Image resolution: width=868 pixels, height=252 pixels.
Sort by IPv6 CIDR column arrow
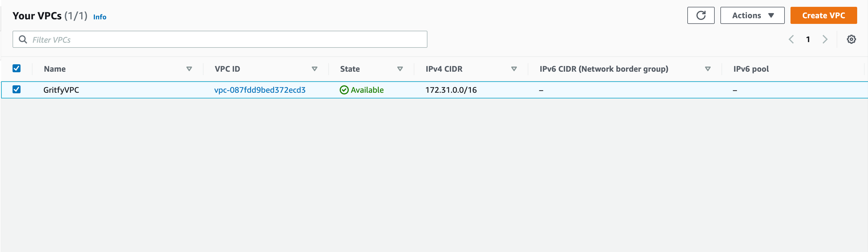[708, 69]
